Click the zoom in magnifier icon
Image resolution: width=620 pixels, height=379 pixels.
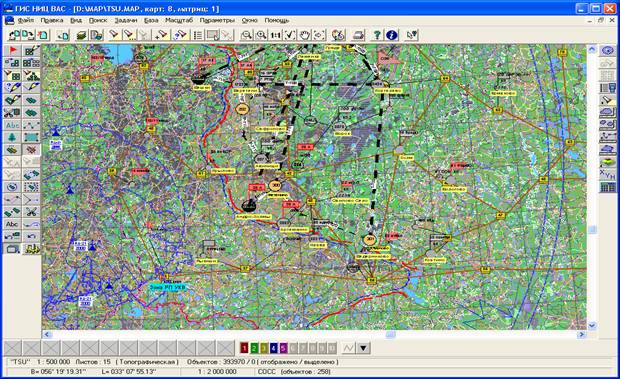coord(261,35)
